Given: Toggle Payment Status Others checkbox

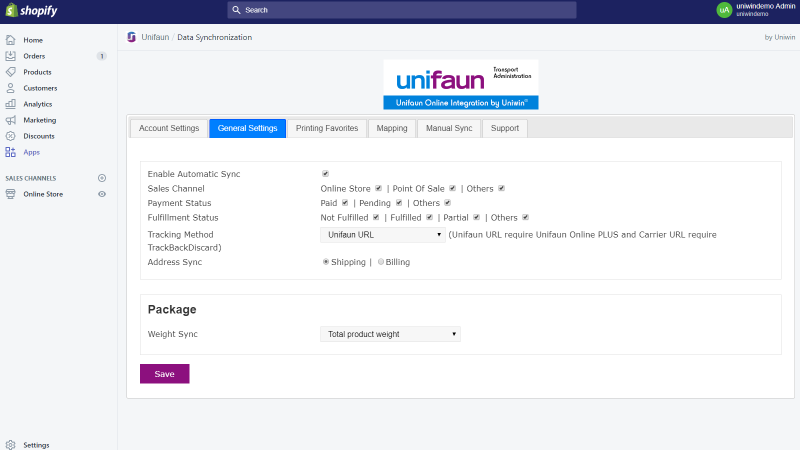Looking at the screenshot, I should pos(447,203).
